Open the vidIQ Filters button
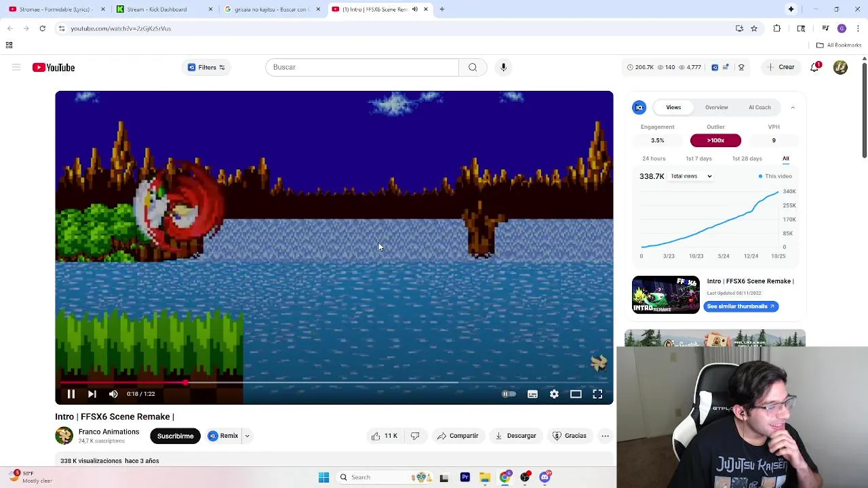The width and height of the screenshot is (868, 488). [206, 67]
